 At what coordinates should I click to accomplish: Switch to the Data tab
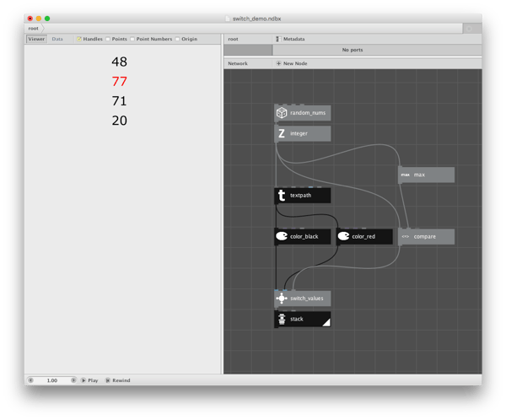[x=57, y=39]
